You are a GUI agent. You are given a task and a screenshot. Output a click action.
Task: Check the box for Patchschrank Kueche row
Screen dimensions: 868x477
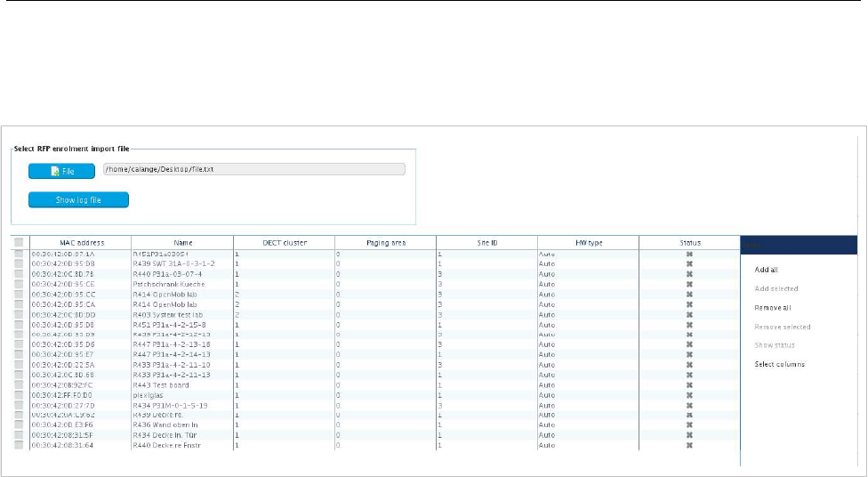pos(19,284)
